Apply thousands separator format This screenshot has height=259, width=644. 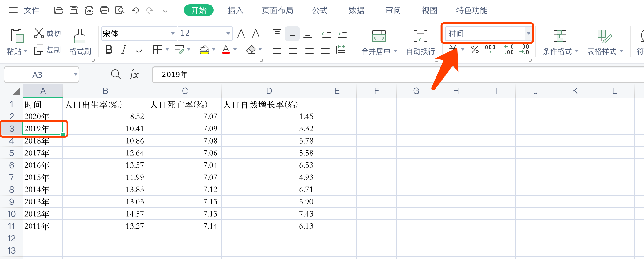[490, 49]
